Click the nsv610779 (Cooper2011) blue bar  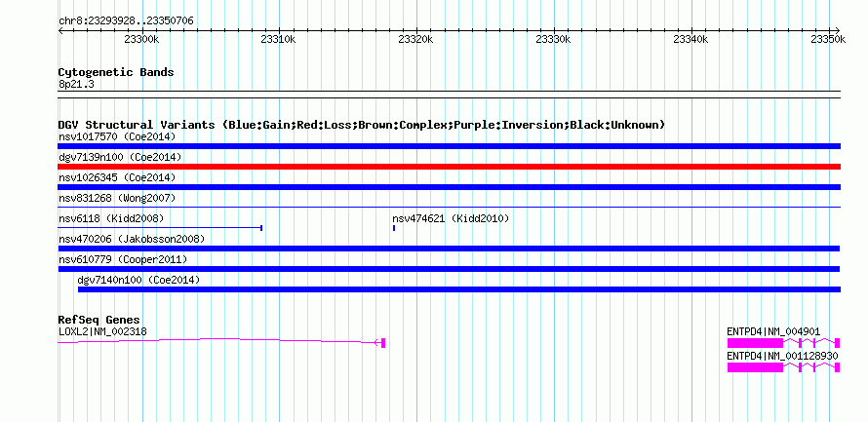(x=449, y=269)
